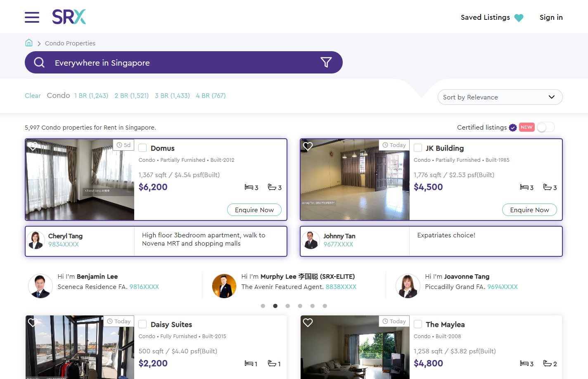Viewport: 588px width, 379px height.
Task: Check the Daisy Suites listing checkbox
Action: point(142,325)
